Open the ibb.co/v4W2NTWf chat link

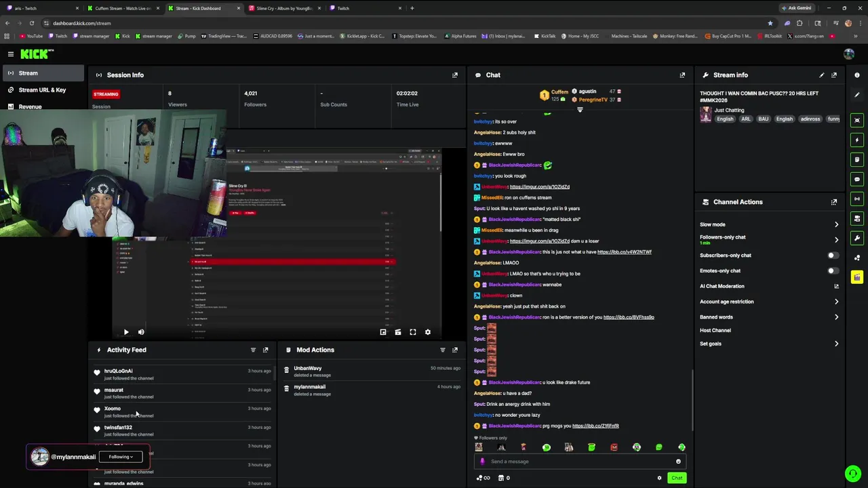coord(625,252)
